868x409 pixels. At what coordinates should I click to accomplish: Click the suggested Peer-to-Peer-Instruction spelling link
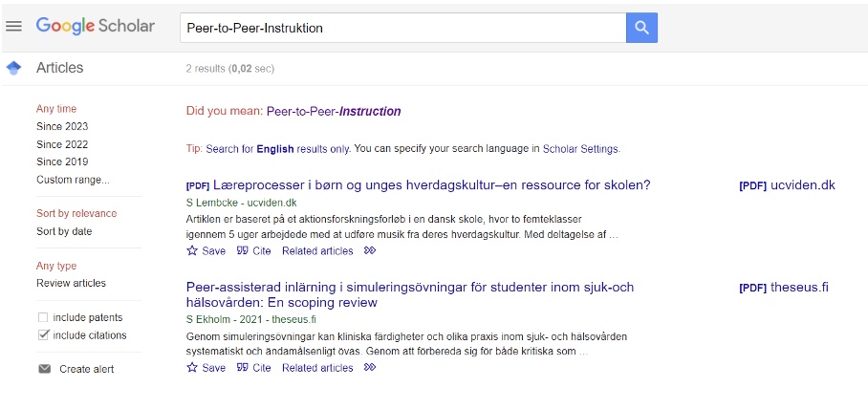(x=334, y=111)
